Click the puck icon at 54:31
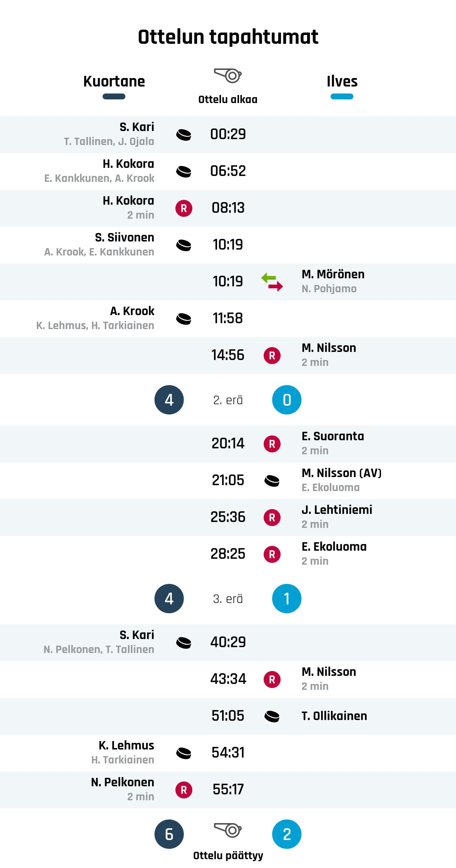This screenshot has height=868, width=456. [x=184, y=753]
